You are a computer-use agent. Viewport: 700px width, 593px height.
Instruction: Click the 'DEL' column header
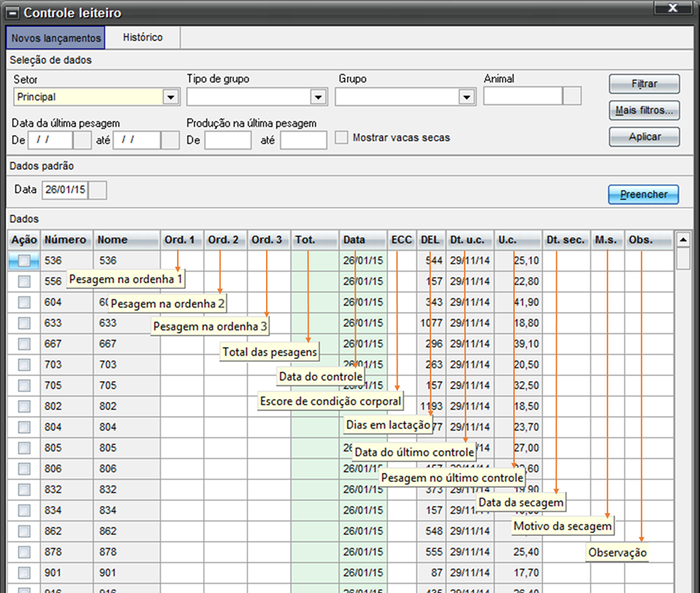click(x=431, y=240)
